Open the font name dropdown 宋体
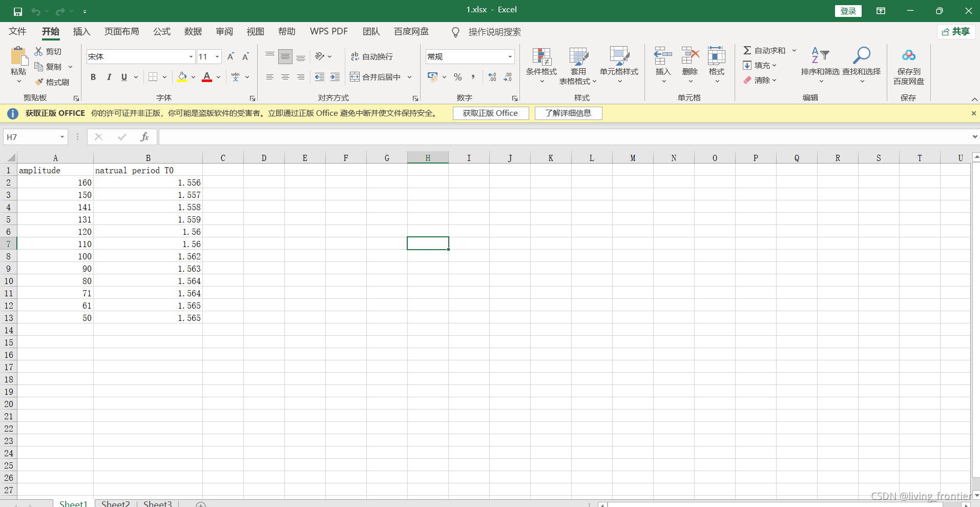The height and width of the screenshot is (507, 980). [191, 56]
